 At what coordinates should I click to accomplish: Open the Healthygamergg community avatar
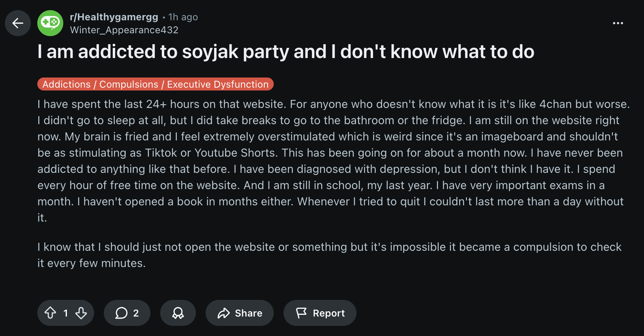click(50, 23)
